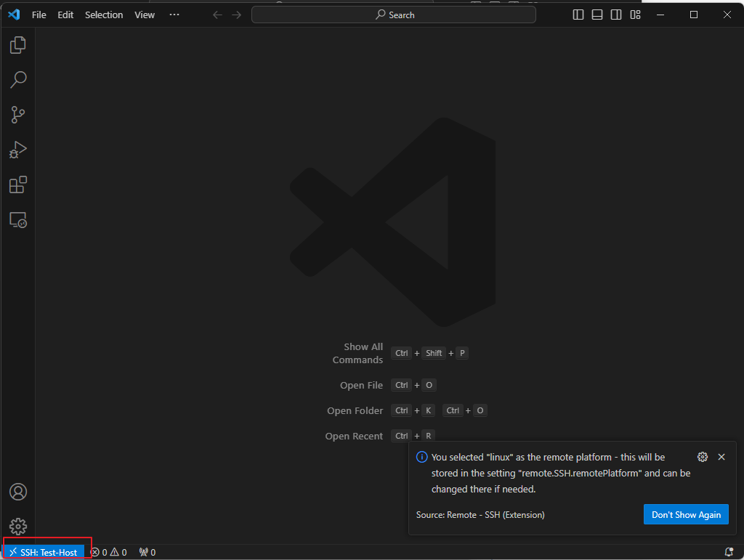Click the Open Recent label

pyautogui.click(x=354, y=436)
